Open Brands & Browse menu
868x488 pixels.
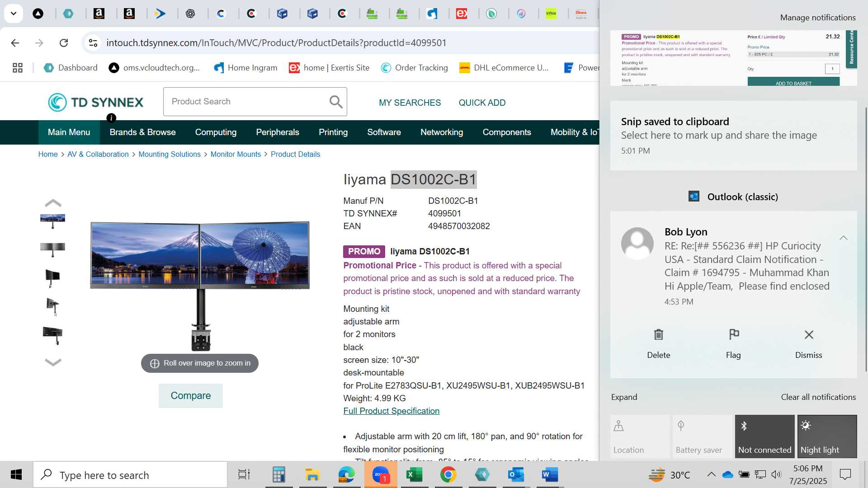(x=142, y=132)
